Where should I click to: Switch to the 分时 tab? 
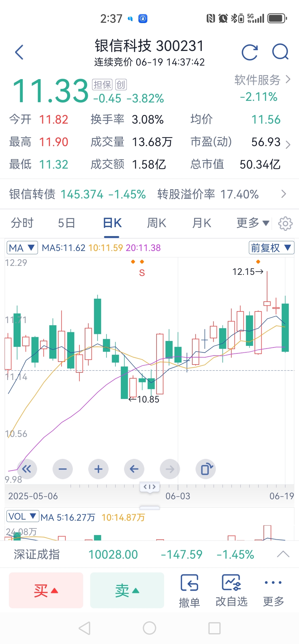click(22, 223)
